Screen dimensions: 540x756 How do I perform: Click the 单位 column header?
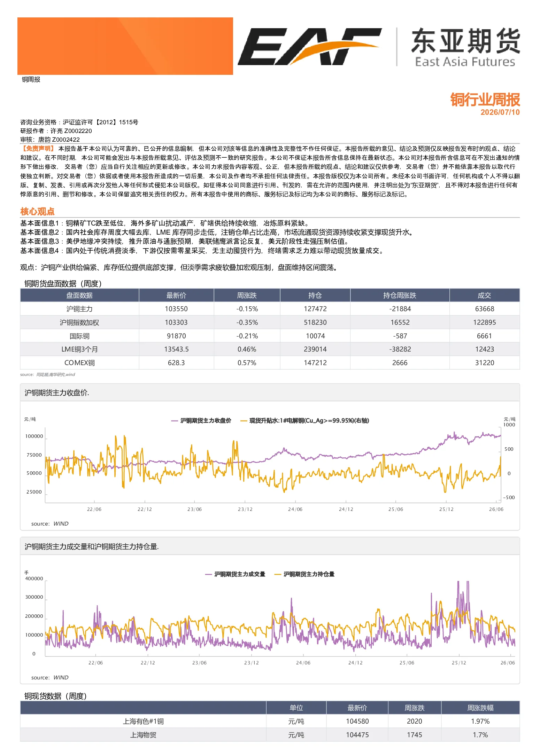[296, 708]
